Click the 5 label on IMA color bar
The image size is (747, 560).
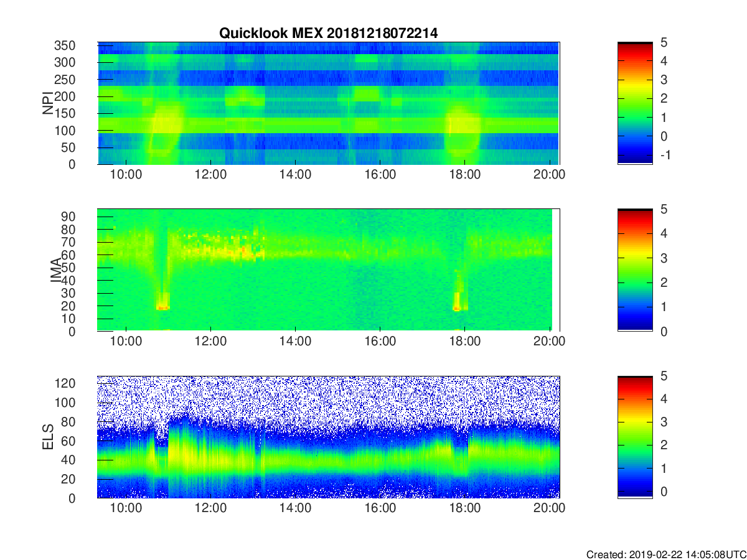tap(663, 210)
